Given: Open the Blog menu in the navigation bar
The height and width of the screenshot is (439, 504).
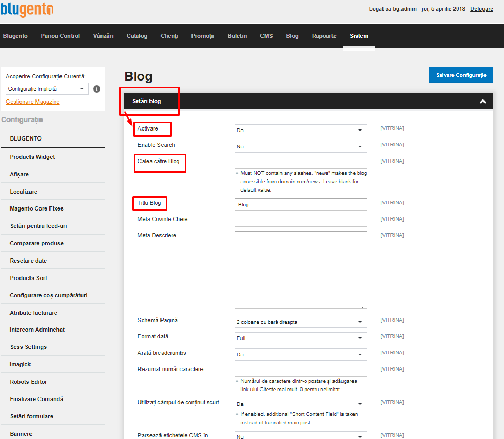Looking at the screenshot, I should [x=292, y=36].
